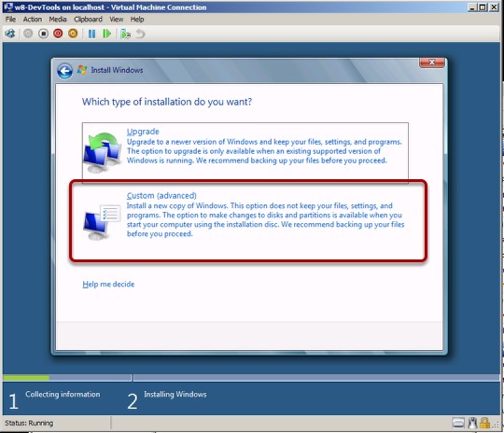Click the Start (power on) toolbar icon
The image size is (504, 433).
click(x=28, y=34)
